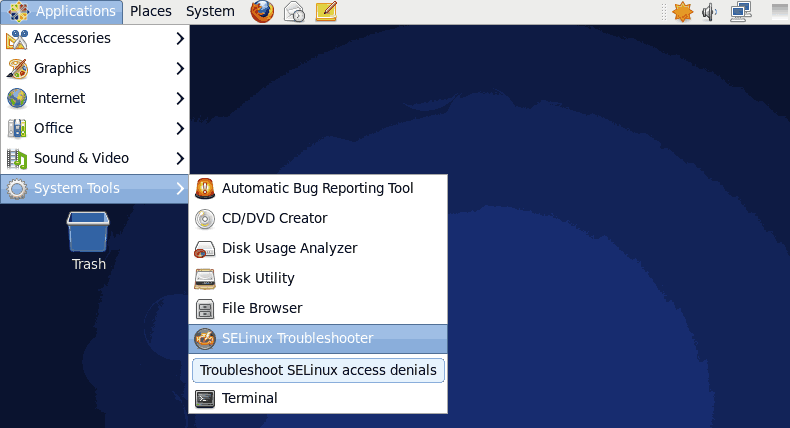Screen dimensions: 790x428
Task: Open File Browser from System Tools
Action: tap(318, 308)
